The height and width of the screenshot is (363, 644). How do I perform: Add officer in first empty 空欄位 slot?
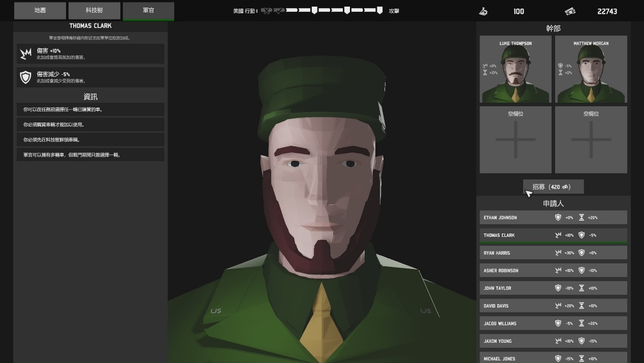[x=515, y=139]
